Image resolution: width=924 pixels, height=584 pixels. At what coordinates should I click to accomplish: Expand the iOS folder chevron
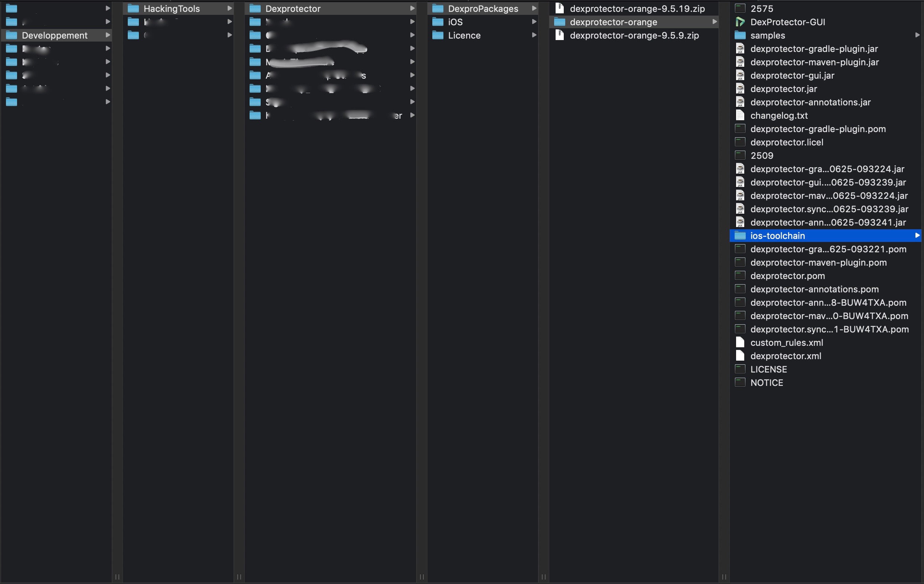tap(534, 22)
